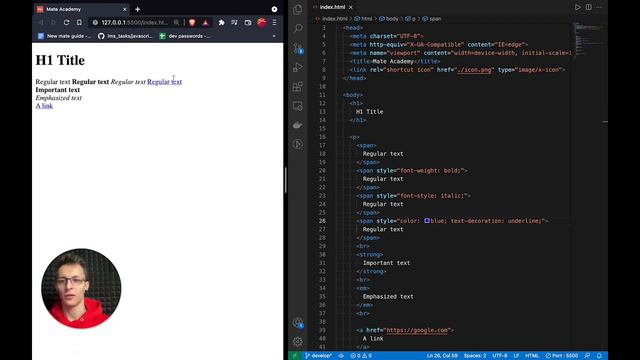Image resolution: width=640 pixels, height=360 pixels.
Task: Bookmark the page in the browser
Action: [79, 22]
